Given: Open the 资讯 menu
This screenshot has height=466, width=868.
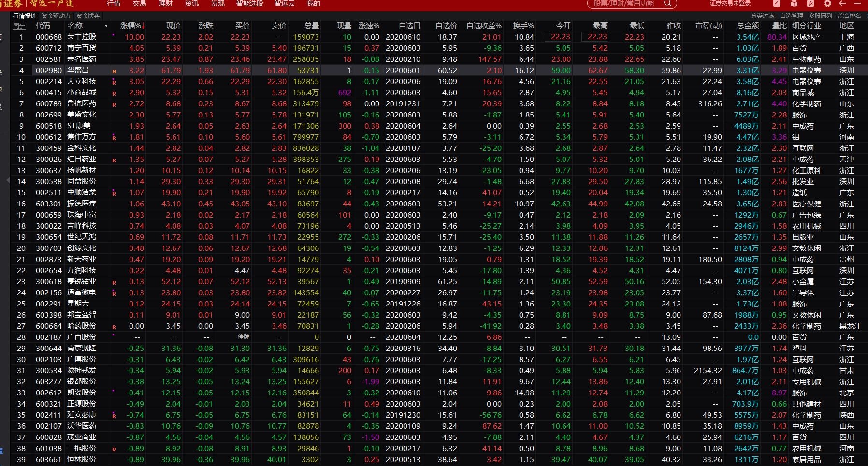Looking at the screenshot, I should [x=192, y=3].
